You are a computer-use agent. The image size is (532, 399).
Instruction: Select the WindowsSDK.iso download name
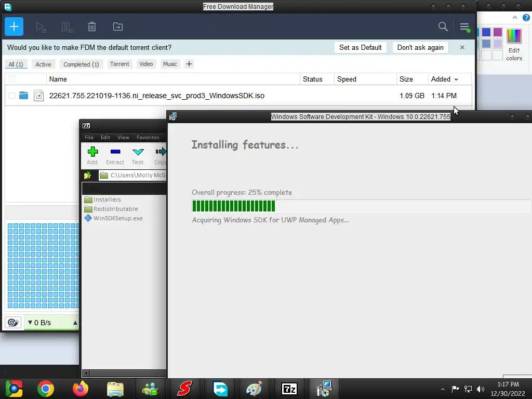(157, 96)
